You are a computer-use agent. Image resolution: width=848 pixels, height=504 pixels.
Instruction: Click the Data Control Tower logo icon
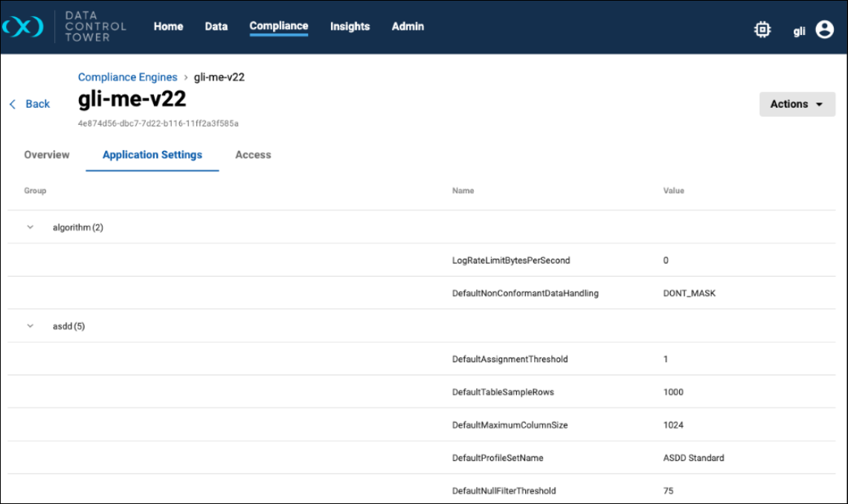click(23, 28)
